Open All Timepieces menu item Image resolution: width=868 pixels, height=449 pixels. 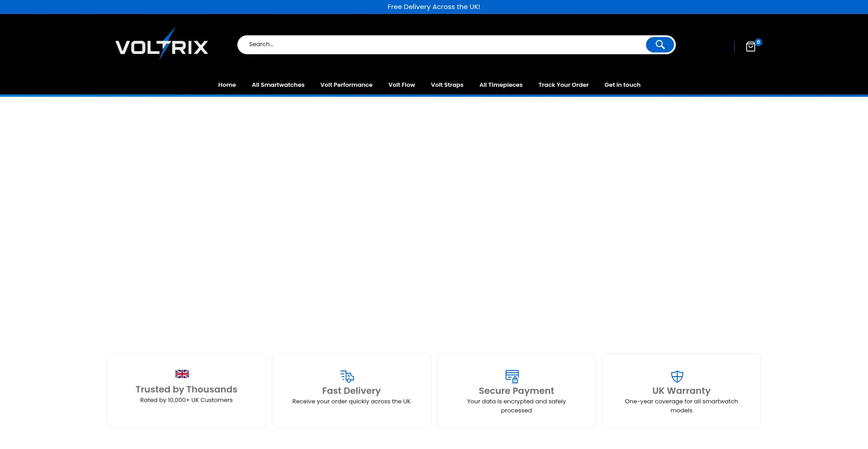[501, 85]
